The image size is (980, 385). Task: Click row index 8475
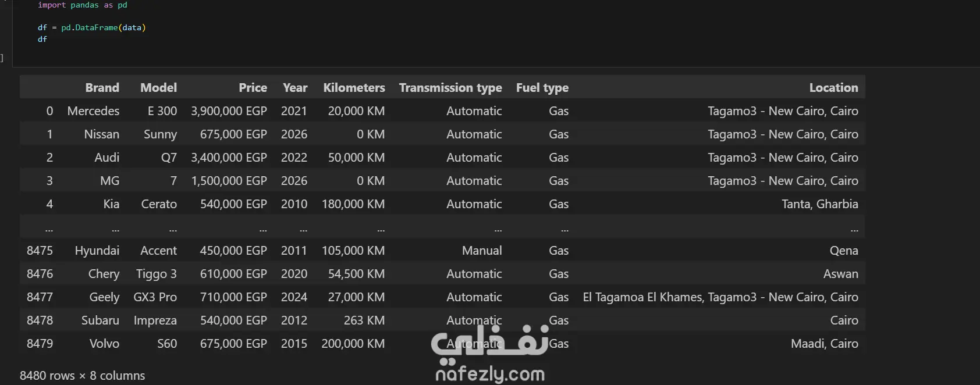coord(40,251)
